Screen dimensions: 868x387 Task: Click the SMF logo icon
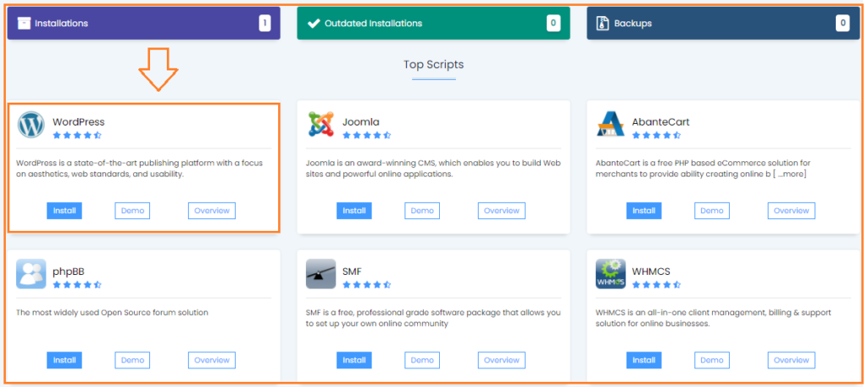coord(321,274)
